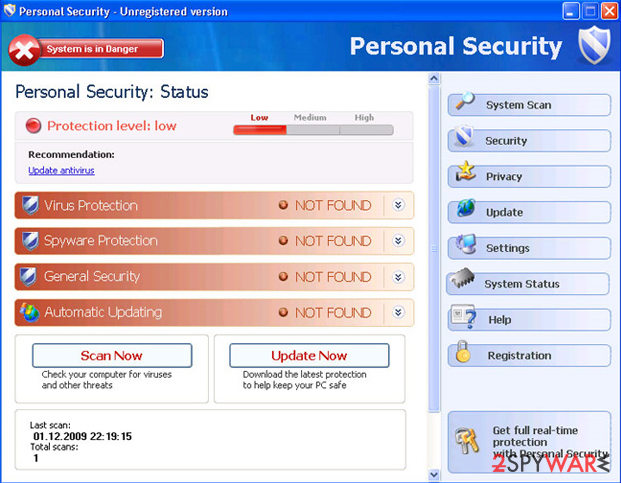Click the Personal Security: Status heading
This screenshot has width=621, height=483.
coord(112,92)
